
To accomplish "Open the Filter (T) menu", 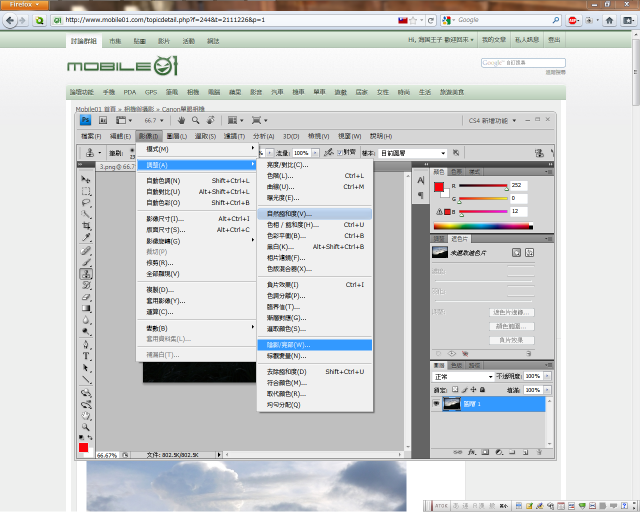I will tap(234, 136).
